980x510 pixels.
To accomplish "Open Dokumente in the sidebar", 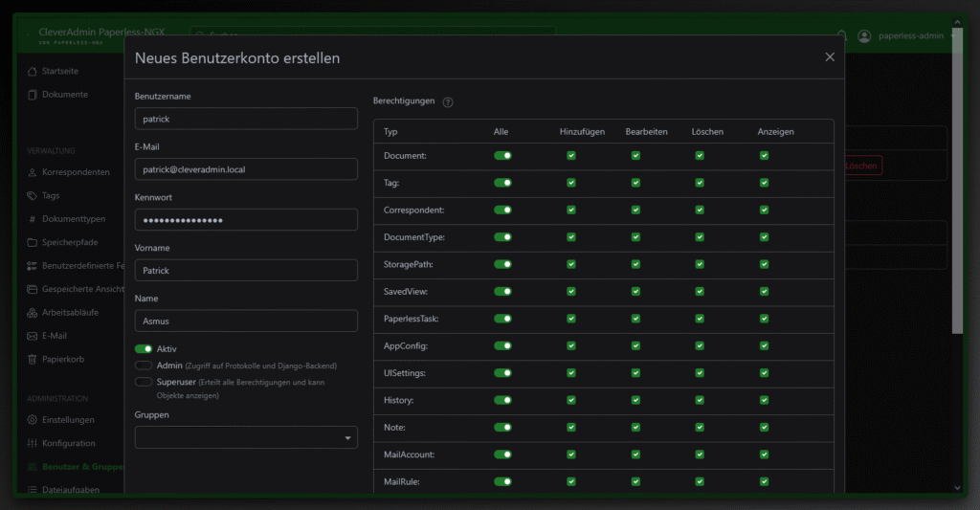I will (64, 95).
